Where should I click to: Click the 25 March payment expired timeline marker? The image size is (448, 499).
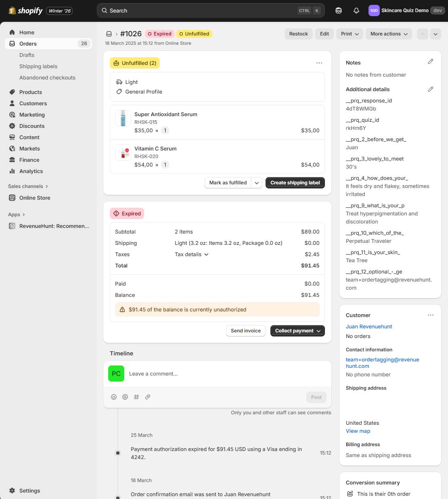click(x=118, y=453)
